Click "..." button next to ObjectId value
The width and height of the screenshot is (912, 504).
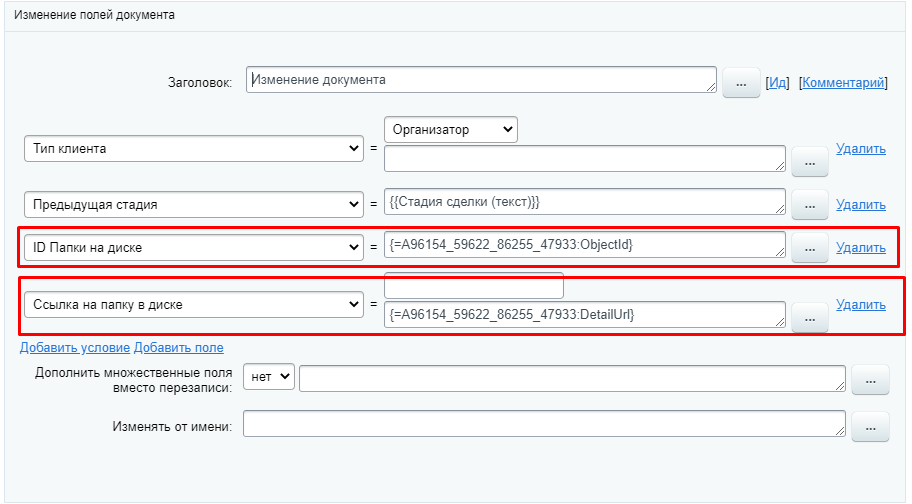[810, 247]
